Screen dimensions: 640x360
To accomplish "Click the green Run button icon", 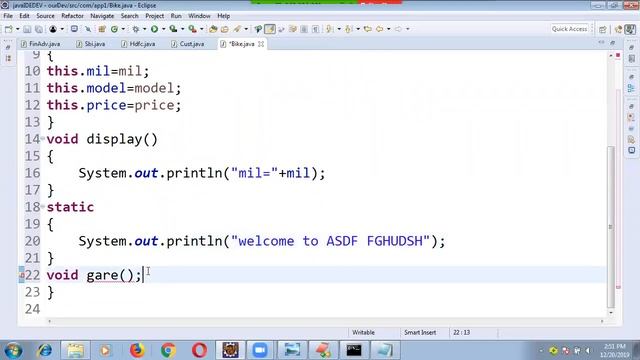I will pyautogui.click(x=154, y=29).
